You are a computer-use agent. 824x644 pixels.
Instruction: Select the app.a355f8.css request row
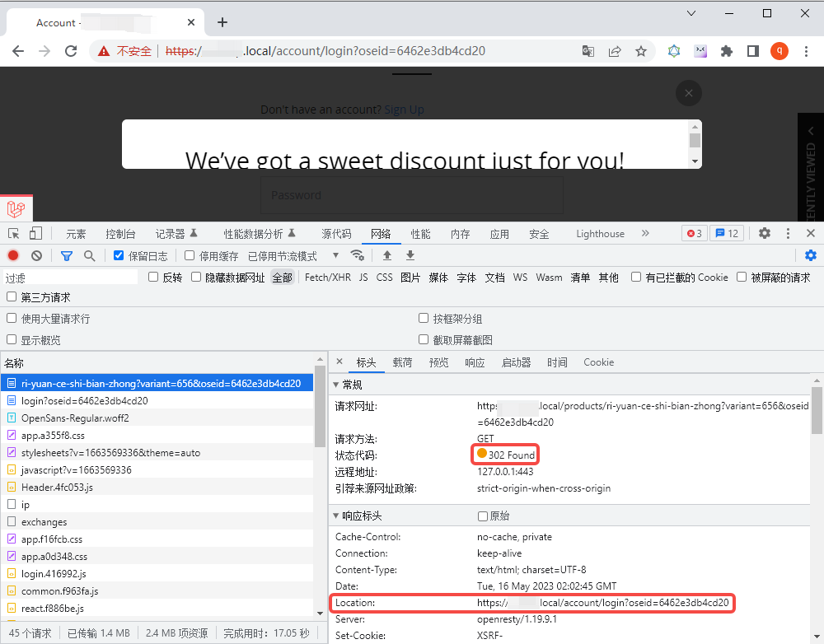coord(157,436)
